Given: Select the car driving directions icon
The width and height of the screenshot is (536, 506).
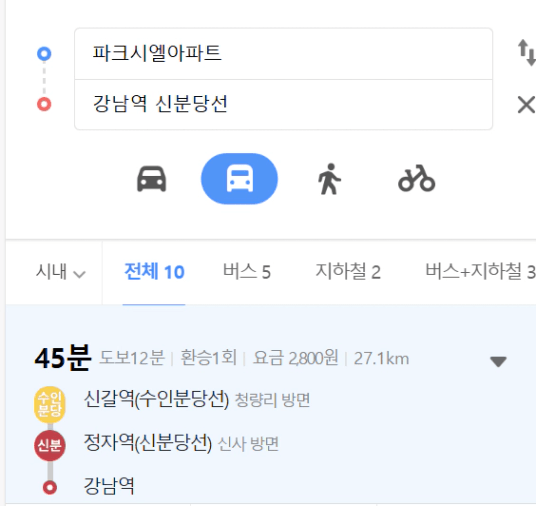Looking at the screenshot, I should coord(152,179).
